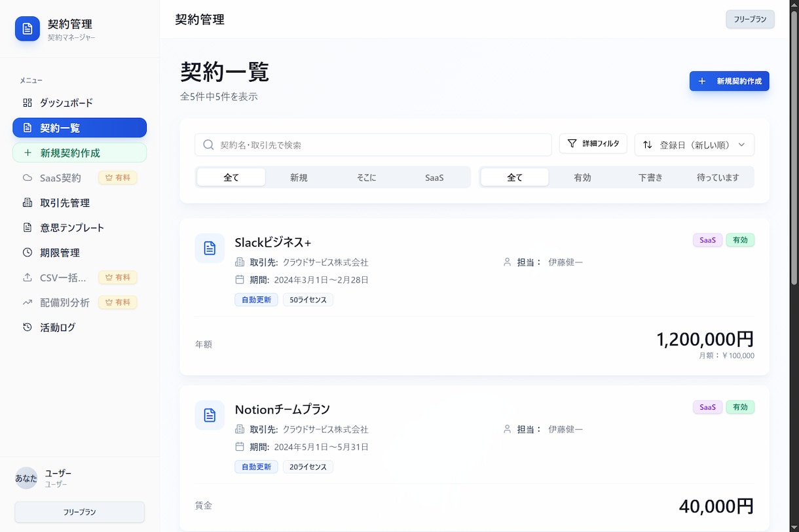Click the Slackビジネス+ document icon
The image size is (799, 532).
pos(210,248)
